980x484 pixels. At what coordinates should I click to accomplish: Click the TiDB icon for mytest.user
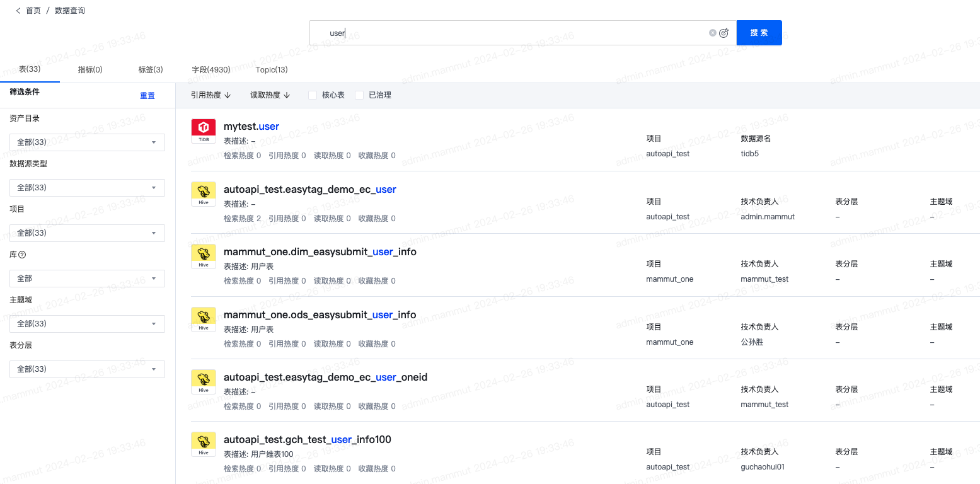(x=204, y=131)
